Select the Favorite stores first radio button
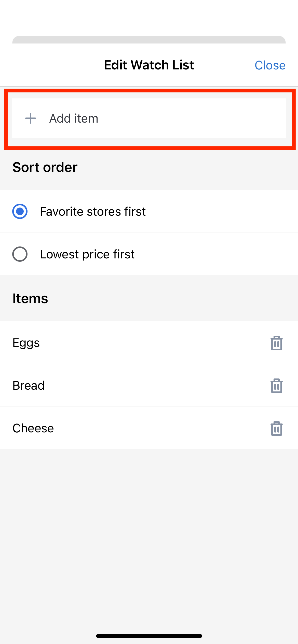The width and height of the screenshot is (298, 644). click(20, 211)
